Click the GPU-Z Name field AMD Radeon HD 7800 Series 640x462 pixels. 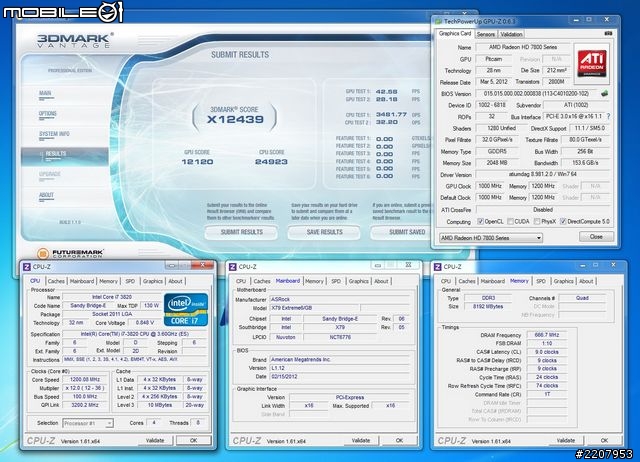point(522,47)
